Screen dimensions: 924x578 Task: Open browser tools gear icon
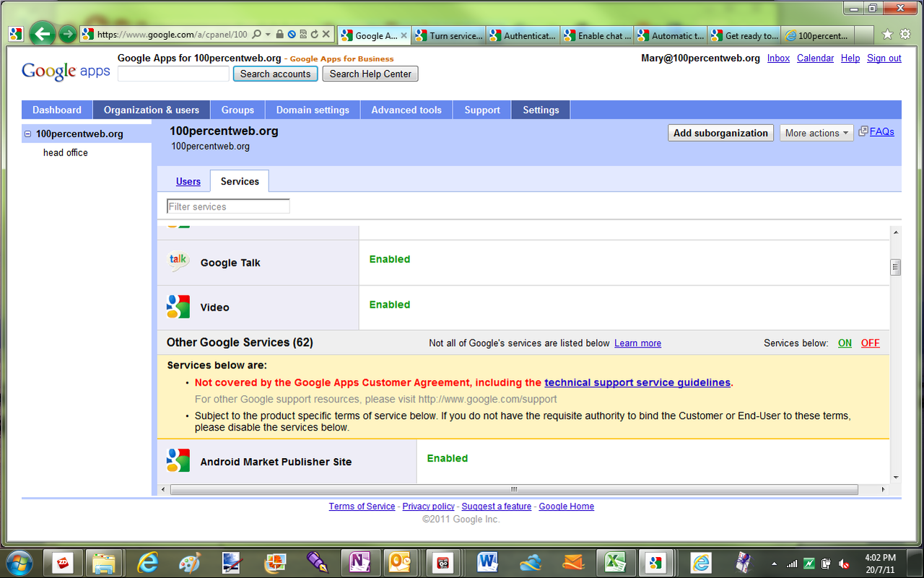pos(905,34)
